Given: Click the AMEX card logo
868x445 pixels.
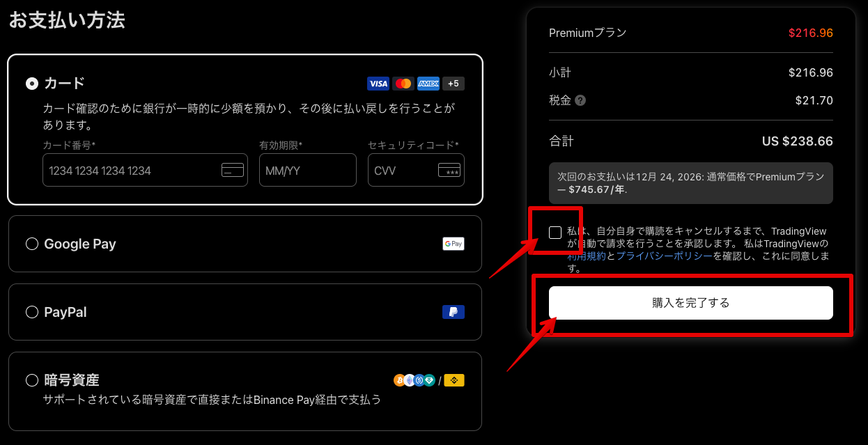Looking at the screenshot, I should [x=428, y=84].
